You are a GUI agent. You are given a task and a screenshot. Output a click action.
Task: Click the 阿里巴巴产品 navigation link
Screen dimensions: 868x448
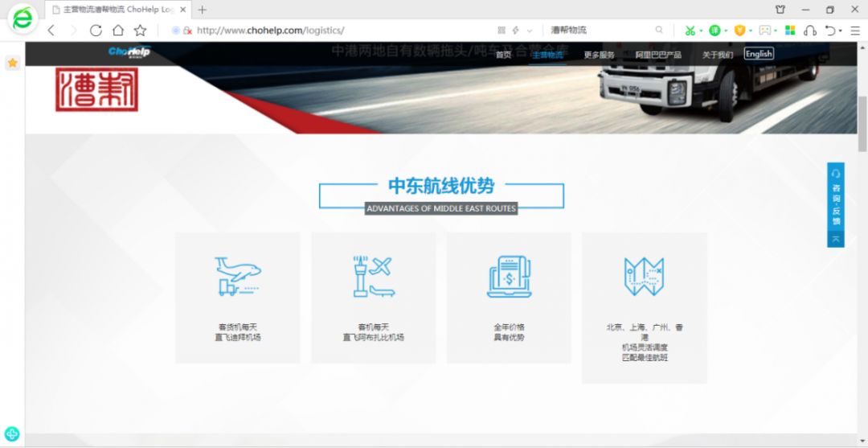[x=658, y=55]
